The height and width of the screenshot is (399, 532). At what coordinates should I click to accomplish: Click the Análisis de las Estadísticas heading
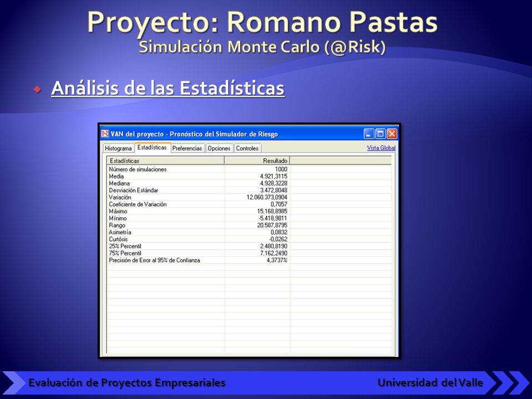click(167, 88)
